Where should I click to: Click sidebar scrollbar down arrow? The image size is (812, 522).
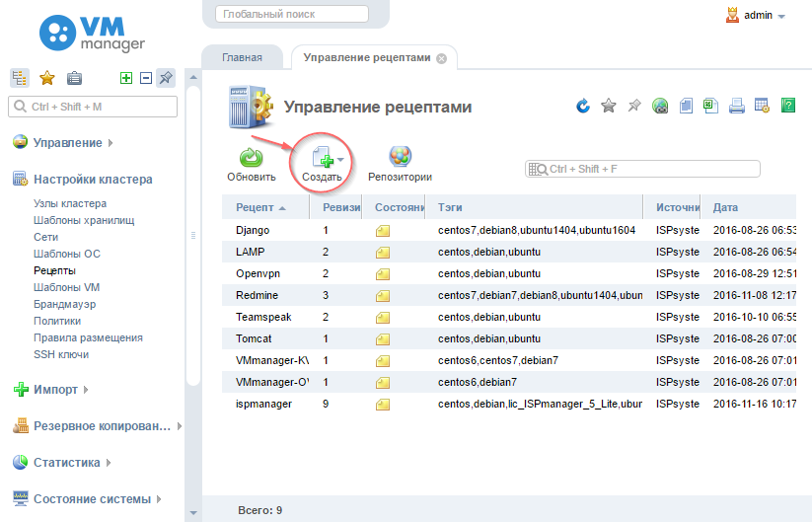(x=193, y=513)
